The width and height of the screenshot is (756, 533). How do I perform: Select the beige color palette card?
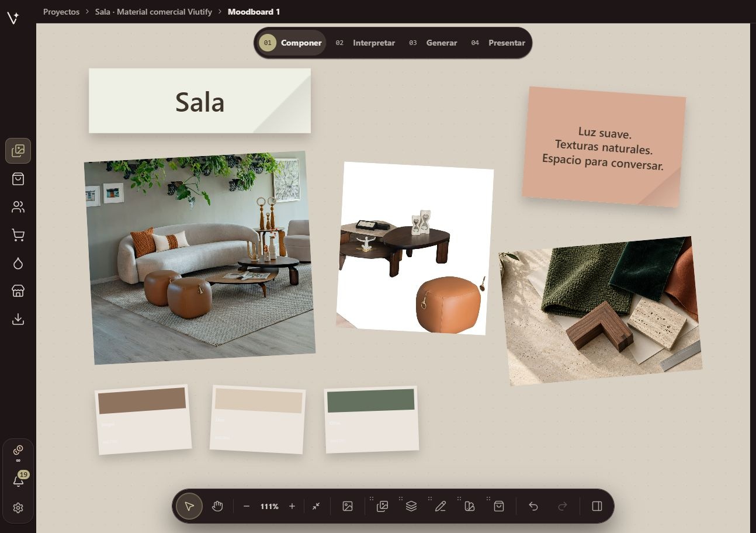click(x=258, y=419)
